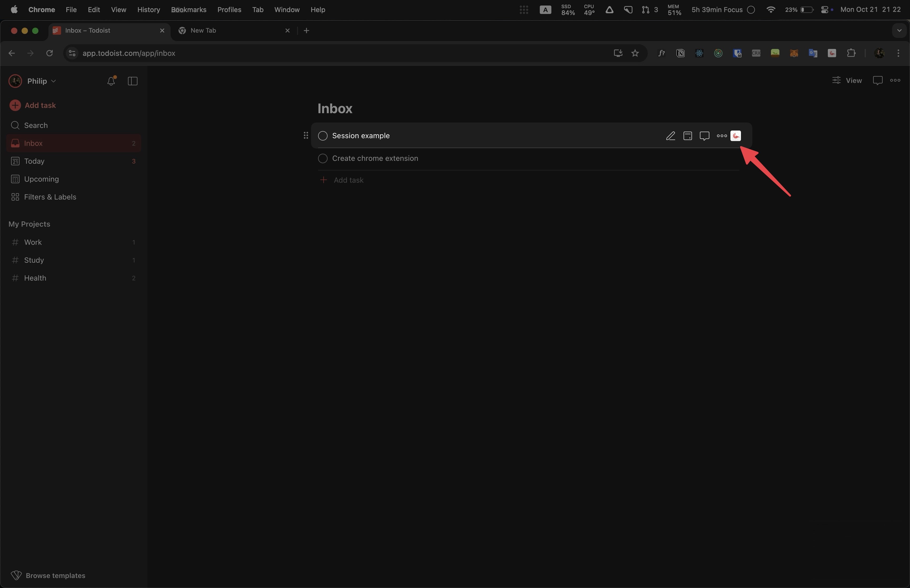Open macOS Control Center
Viewport: 910px width, 588px height.
pyautogui.click(x=824, y=9)
